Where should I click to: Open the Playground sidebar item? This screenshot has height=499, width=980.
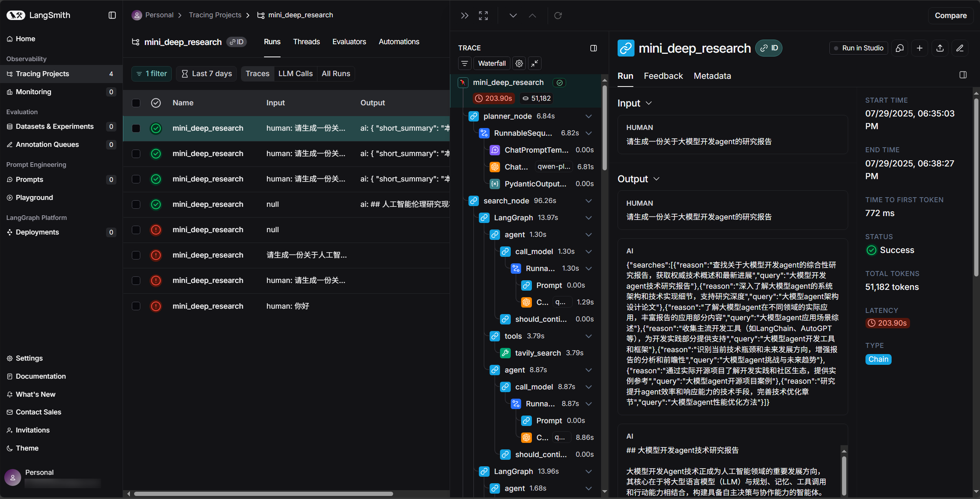pos(34,198)
